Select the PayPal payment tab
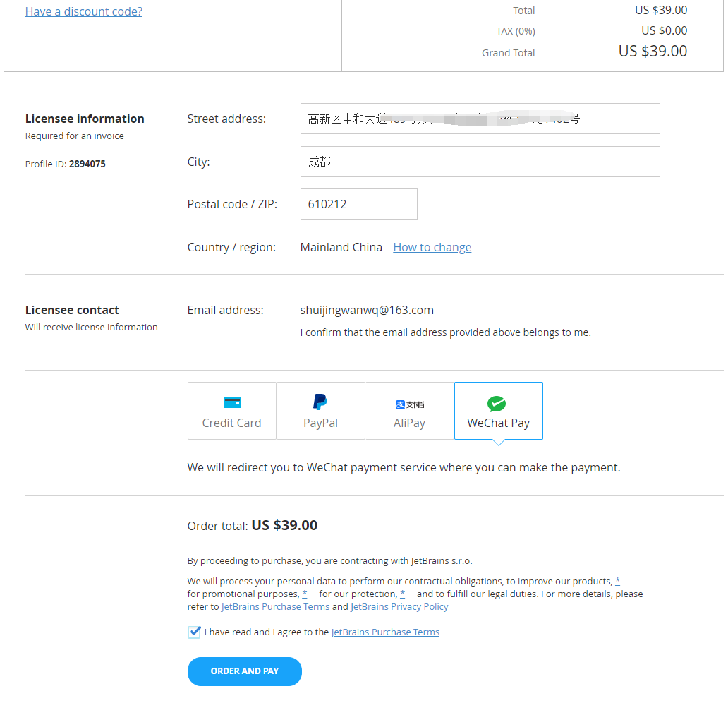This screenshot has width=728, height=703. (321, 411)
